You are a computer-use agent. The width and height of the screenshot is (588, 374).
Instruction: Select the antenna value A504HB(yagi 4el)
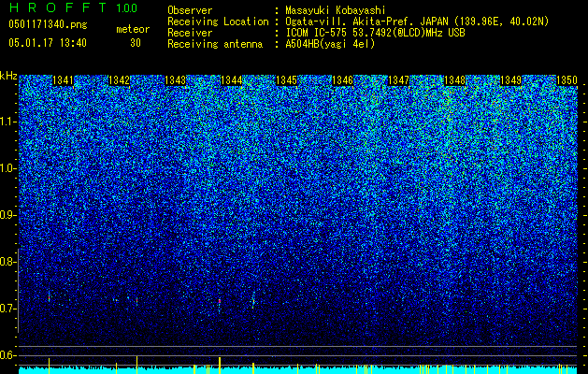(x=330, y=44)
